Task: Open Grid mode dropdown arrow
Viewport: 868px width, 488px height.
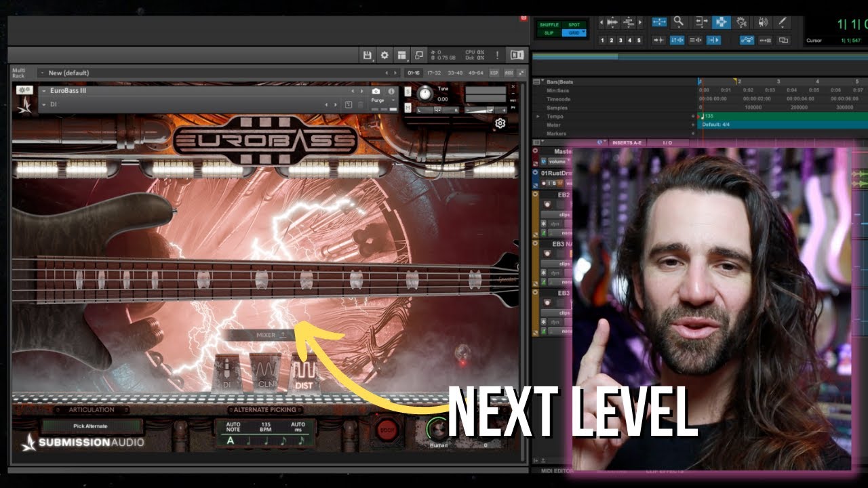Action: coord(584,31)
